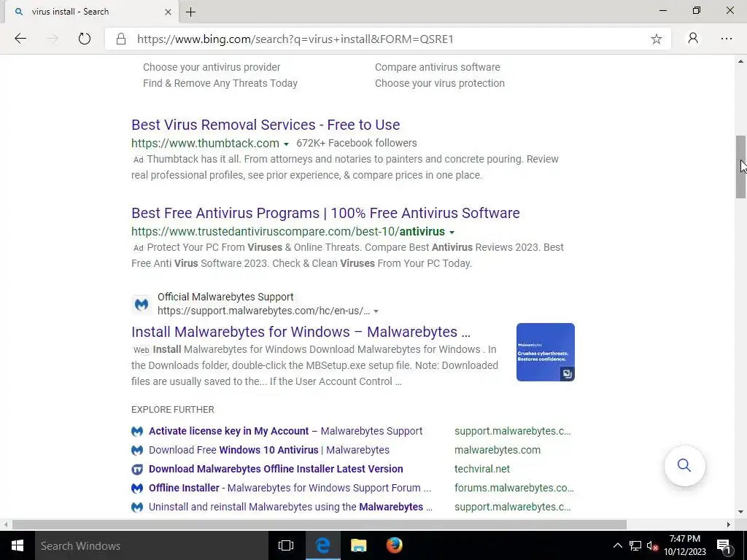
Task: Click 'Official Malwarebytes Support' site name
Action: [225, 297]
